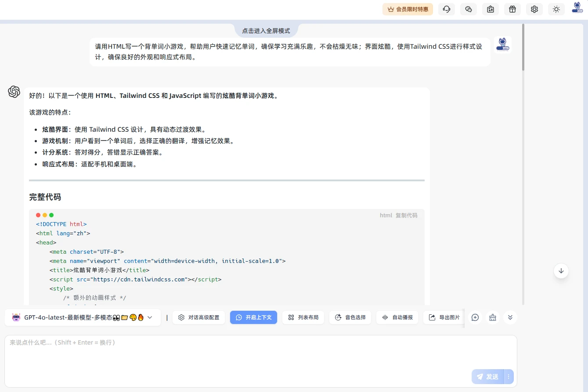The width and height of the screenshot is (588, 392).
Task: Click the 炫酷界面 bullet line
Action: [x=124, y=129]
